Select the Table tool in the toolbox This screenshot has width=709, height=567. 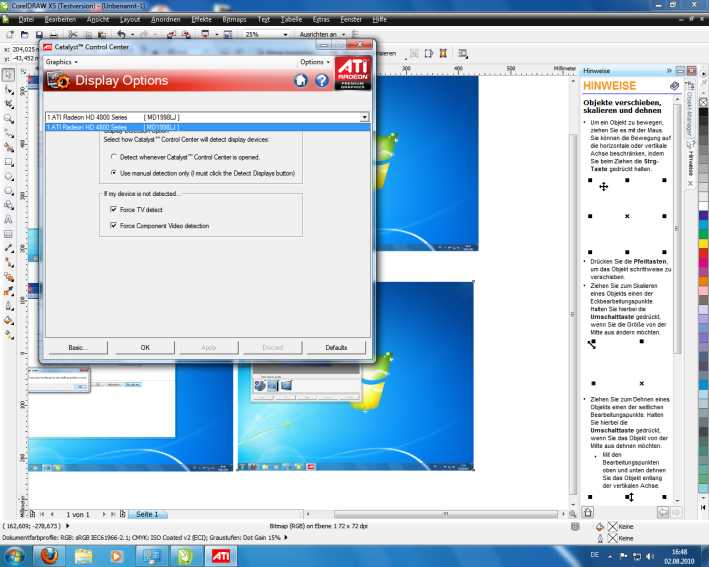click(9, 234)
